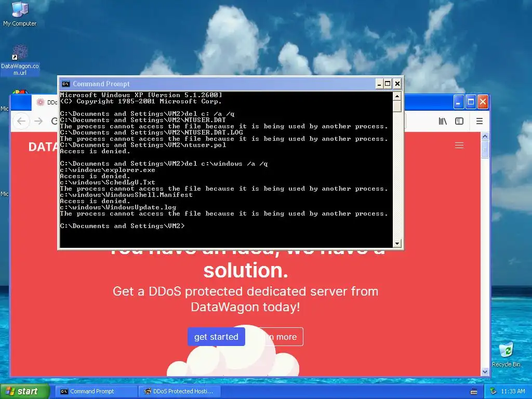532x399 pixels.
Task: Click Command Prompt scrollbar down arrow
Action: tap(397, 243)
